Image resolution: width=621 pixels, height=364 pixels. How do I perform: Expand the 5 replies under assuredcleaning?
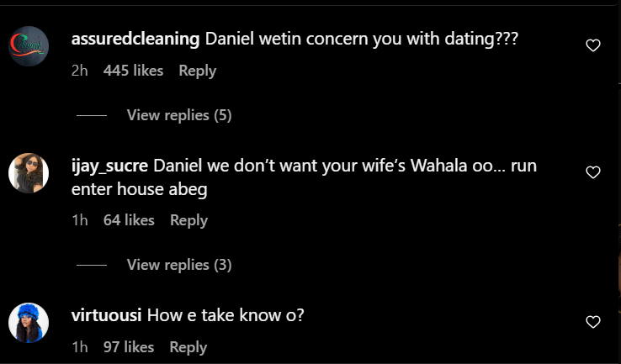click(x=178, y=115)
